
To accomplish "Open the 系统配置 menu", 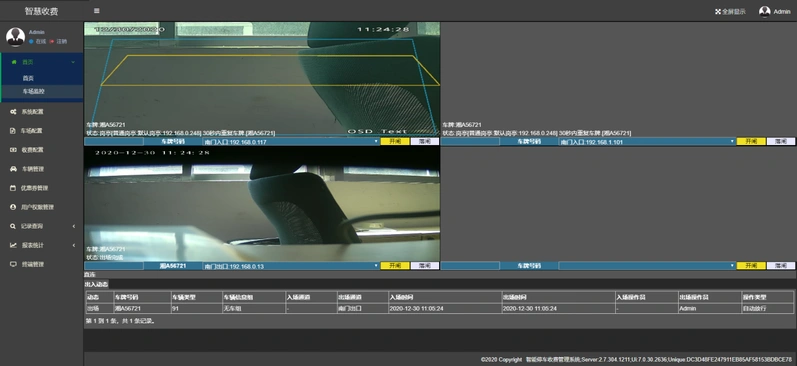I will pos(42,112).
